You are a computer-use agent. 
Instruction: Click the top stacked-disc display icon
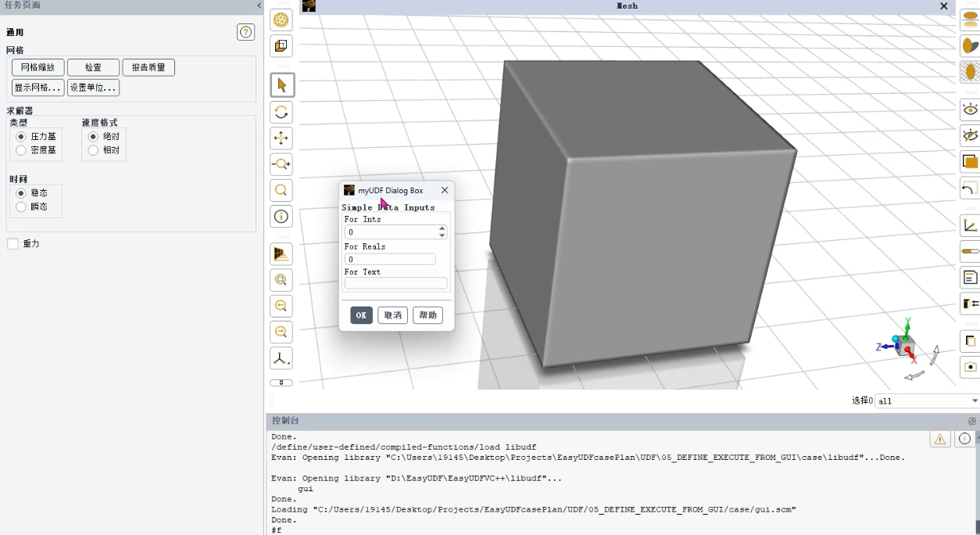tap(971, 20)
